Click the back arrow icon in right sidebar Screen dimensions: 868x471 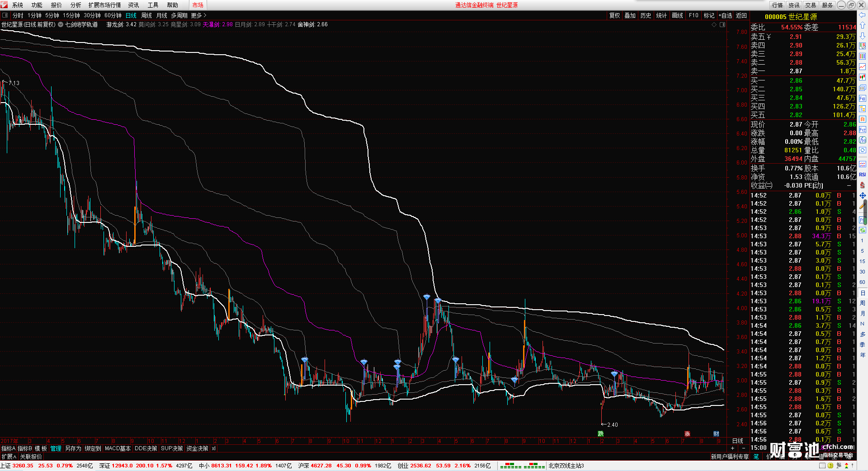click(863, 15)
